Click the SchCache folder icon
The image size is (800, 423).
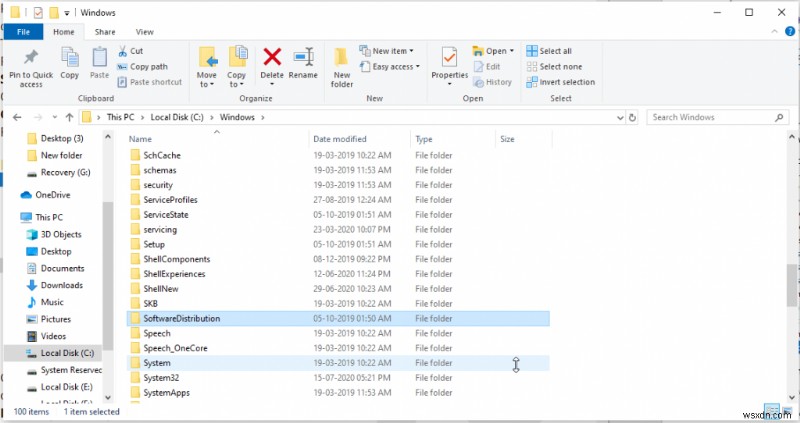coord(135,155)
